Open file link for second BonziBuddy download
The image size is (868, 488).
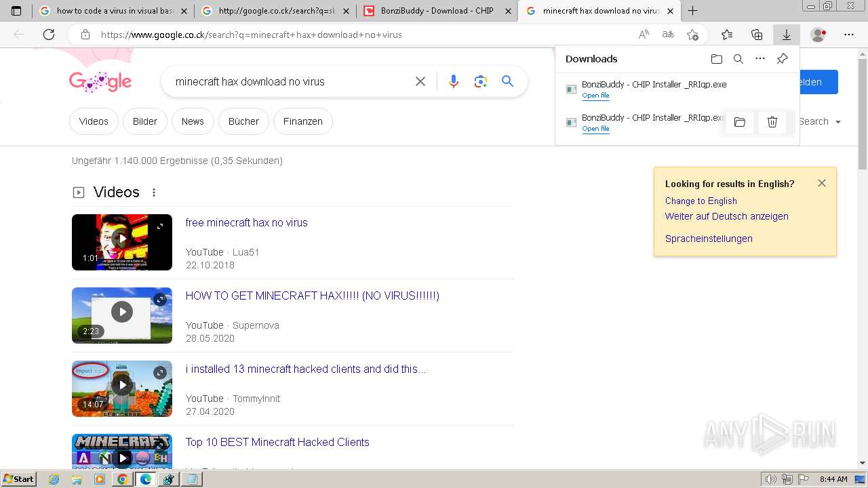click(595, 129)
